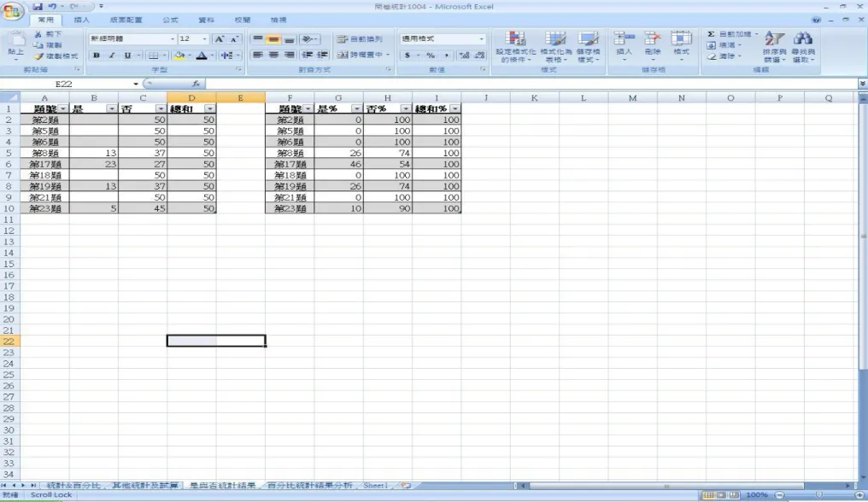Open the help question mark icon

click(816, 20)
